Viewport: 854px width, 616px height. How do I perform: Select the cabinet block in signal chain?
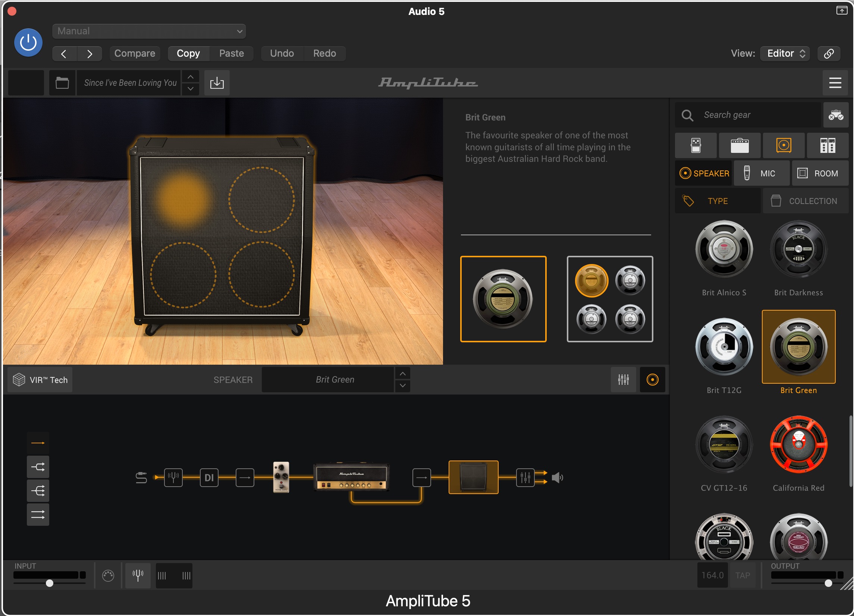tap(474, 478)
